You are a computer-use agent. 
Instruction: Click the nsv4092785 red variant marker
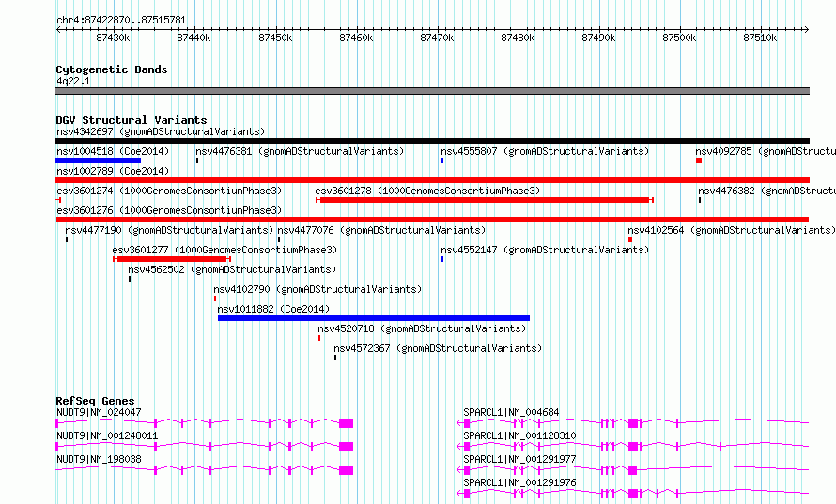pyautogui.click(x=699, y=160)
